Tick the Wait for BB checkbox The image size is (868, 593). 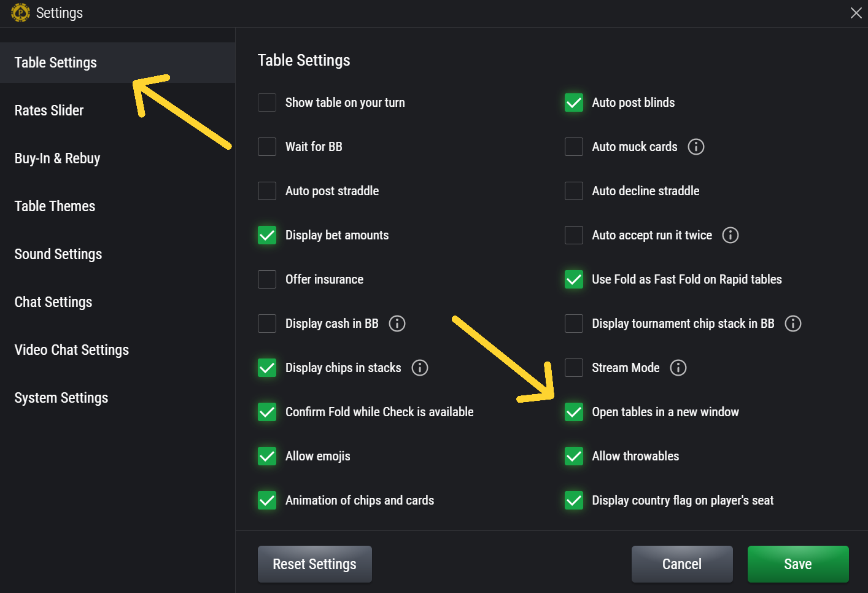(267, 147)
